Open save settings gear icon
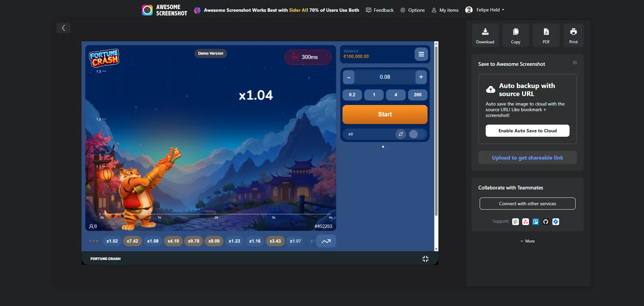The height and width of the screenshot is (306, 644). [x=575, y=62]
